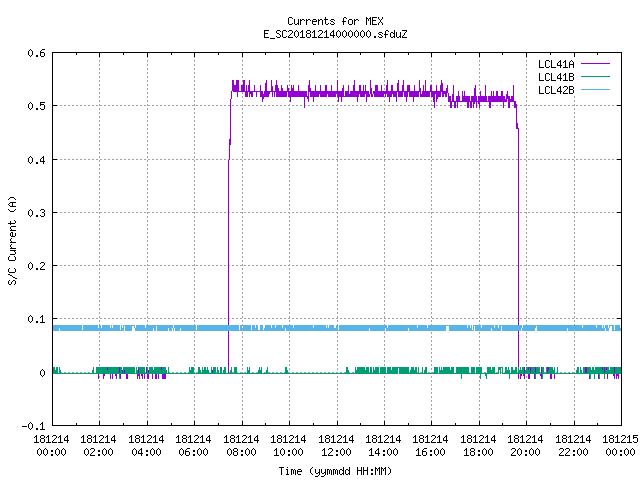Click the 181214 10:00 time tick label
This screenshot has width=640, height=480.
288,446
